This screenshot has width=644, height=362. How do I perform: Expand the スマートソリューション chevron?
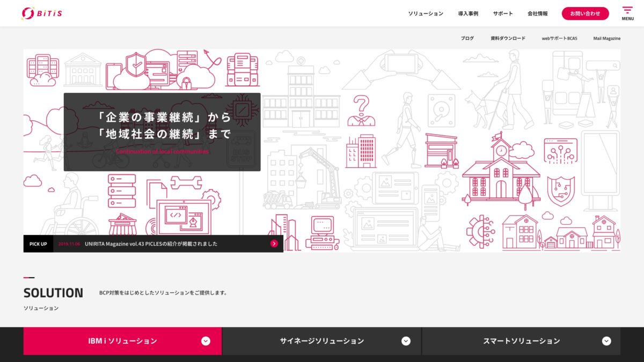tap(606, 341)
